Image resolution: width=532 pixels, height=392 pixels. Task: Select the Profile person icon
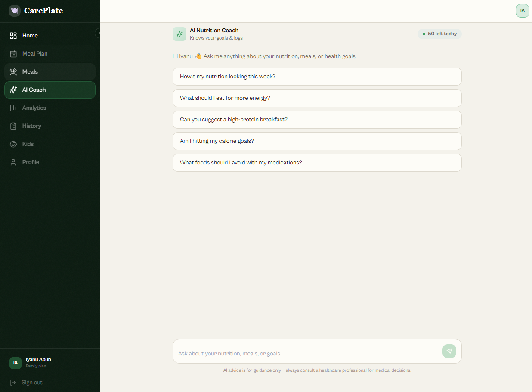[14, 162]
